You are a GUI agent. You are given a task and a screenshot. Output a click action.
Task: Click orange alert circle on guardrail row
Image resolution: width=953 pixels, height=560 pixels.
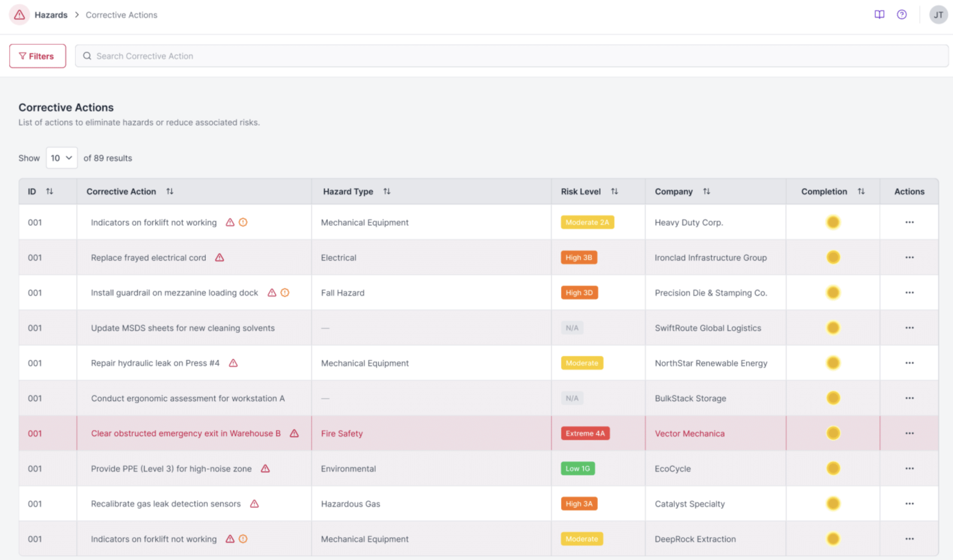(x=285, y=293)
